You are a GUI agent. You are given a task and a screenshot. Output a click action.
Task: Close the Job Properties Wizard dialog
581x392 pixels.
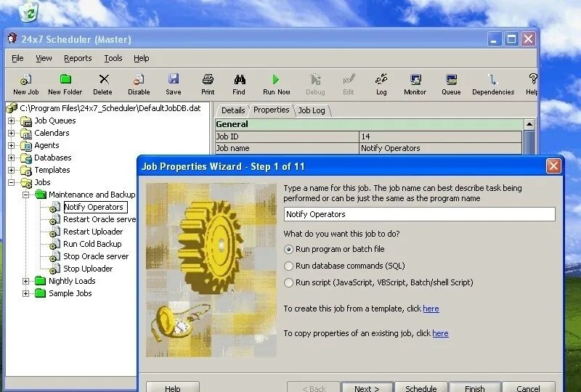(553, 166)
